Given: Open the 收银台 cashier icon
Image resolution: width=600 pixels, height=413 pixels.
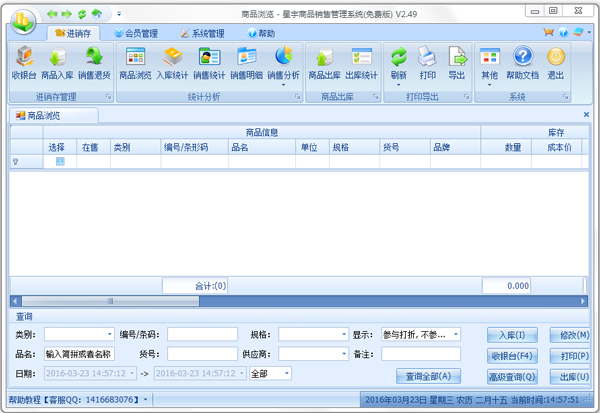Looking at the screenshot, I should [24, 64].
